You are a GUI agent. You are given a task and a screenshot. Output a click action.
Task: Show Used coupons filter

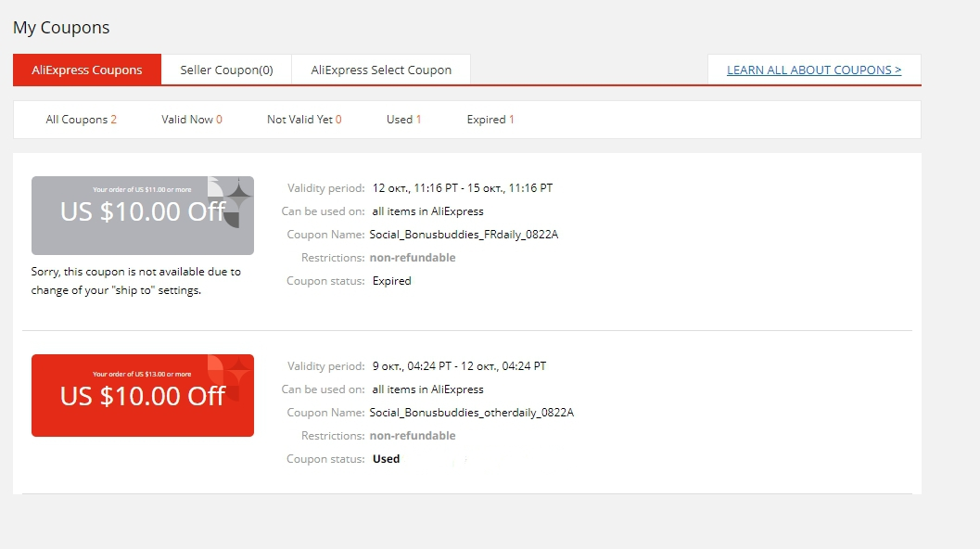[x=403, y=120]
